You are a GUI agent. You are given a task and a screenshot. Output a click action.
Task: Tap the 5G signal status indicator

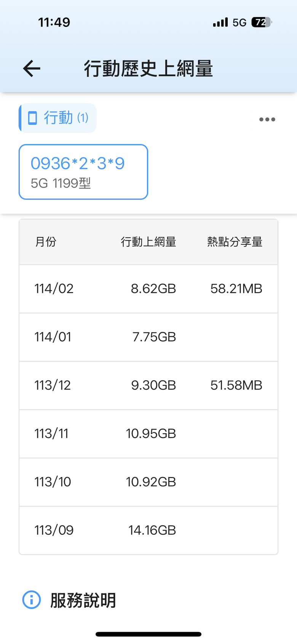tap(240, 22)
